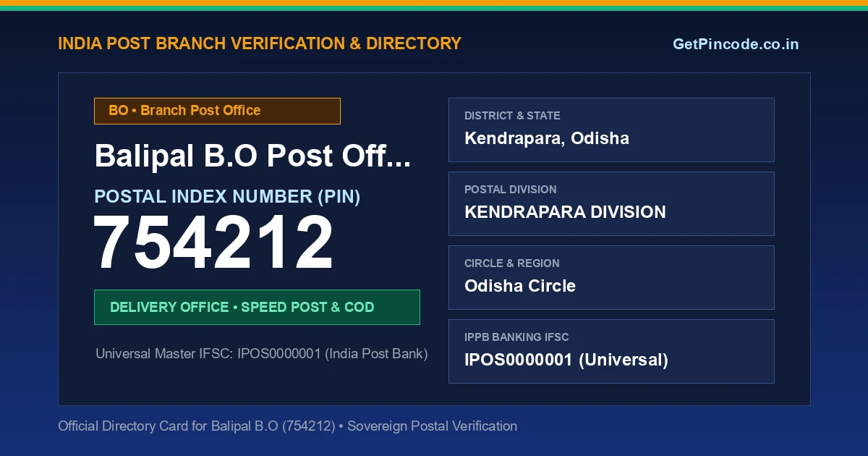Click the Odisha Circle value
Image resolution: width=868 pixels, height=456 pixels.
tap(520, 286)
